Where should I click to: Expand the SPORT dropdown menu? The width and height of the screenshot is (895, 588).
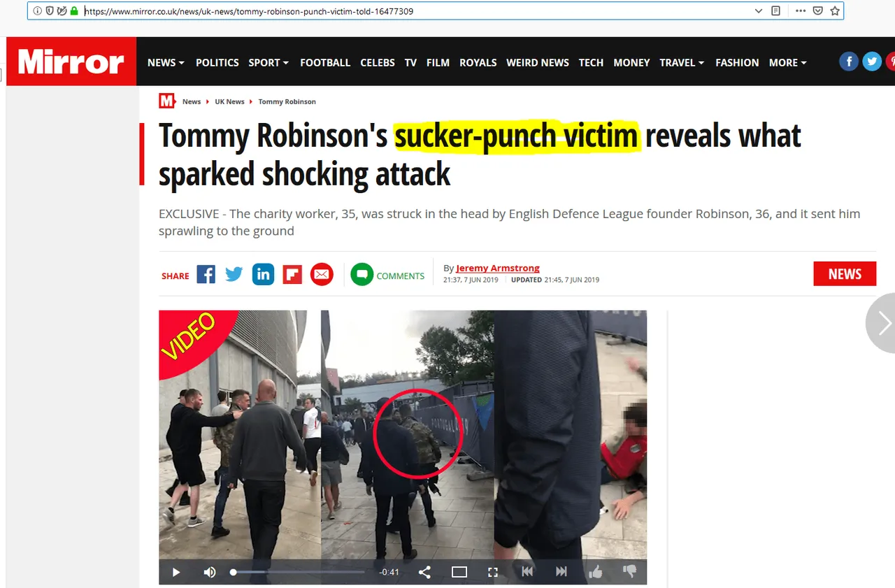[x=268, y=62]
